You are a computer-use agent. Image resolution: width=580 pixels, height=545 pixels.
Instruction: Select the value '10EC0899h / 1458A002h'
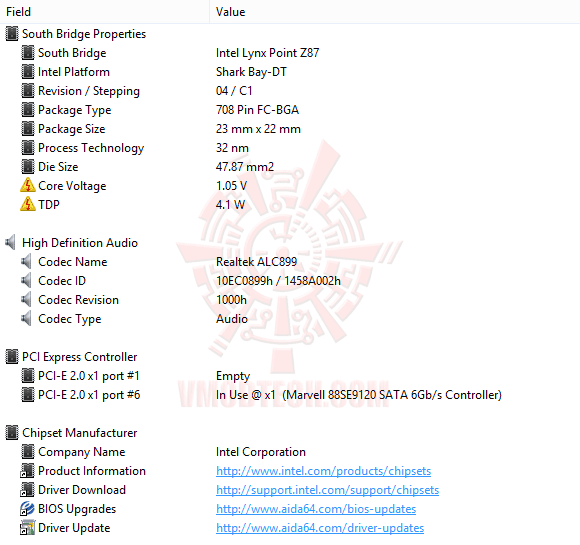pyautogui.click(x=278, y=280)
